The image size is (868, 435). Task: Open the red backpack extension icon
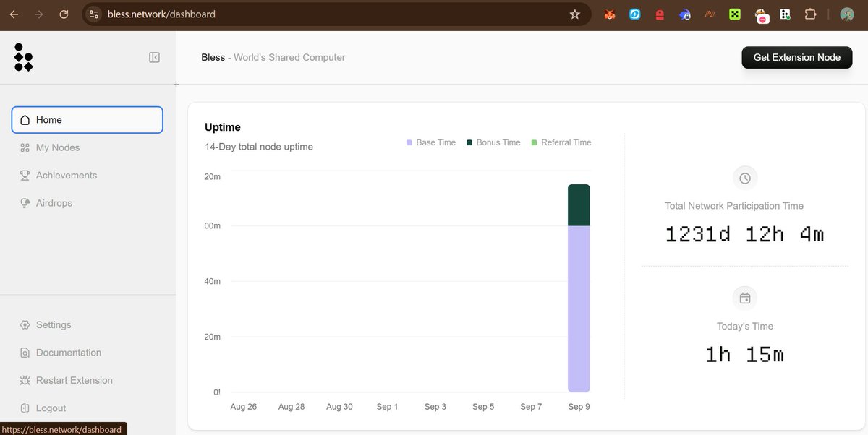pyautogui.click(x=660, y=14)
